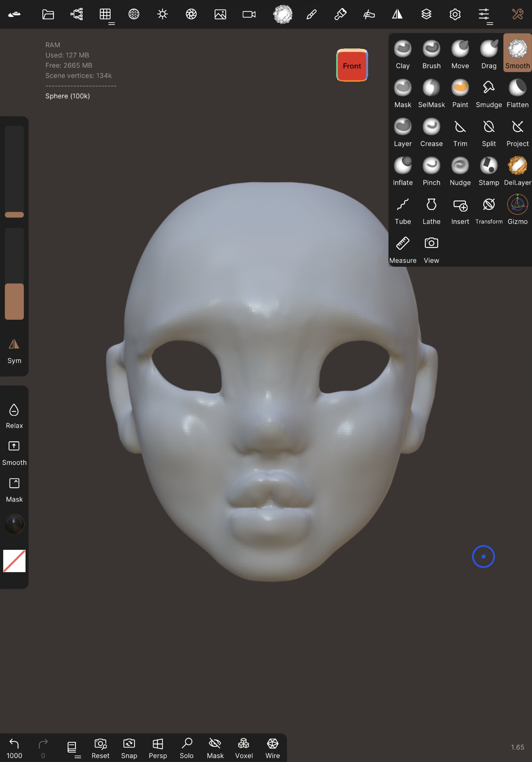Open the Camera settings menu
The height and width of the screenshot is (762, 532).
[x=249, y=14]
